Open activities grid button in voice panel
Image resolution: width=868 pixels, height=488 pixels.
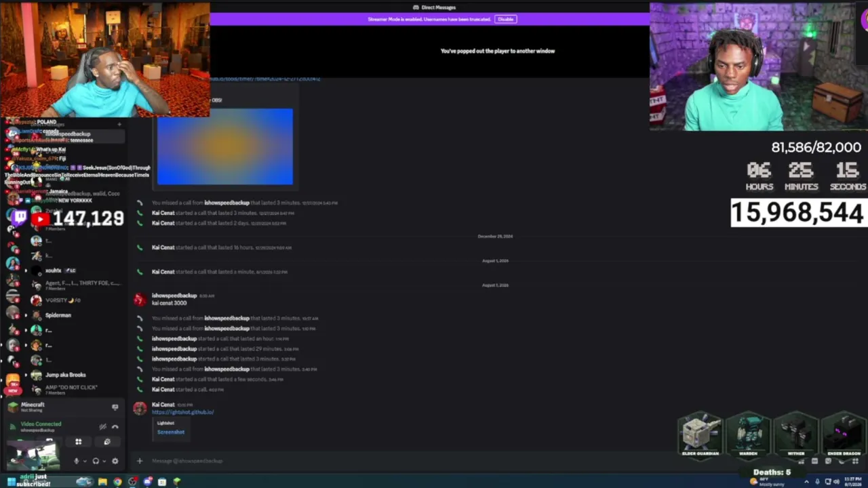(78, 442)
